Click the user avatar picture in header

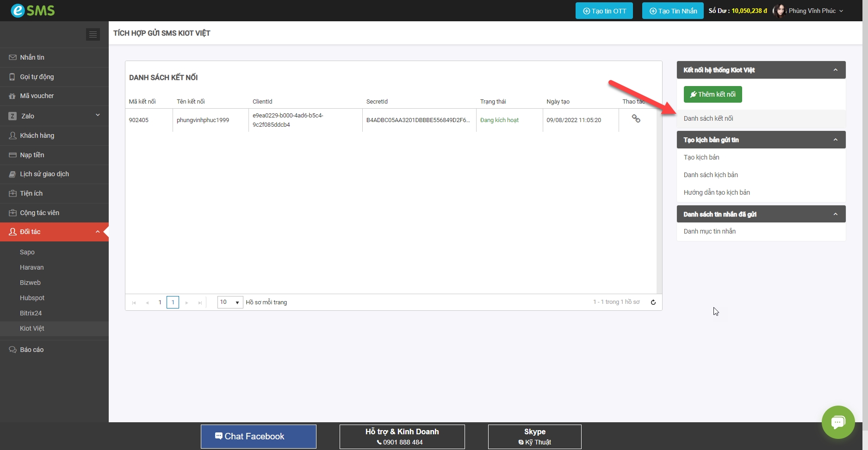tap(780, 11)
